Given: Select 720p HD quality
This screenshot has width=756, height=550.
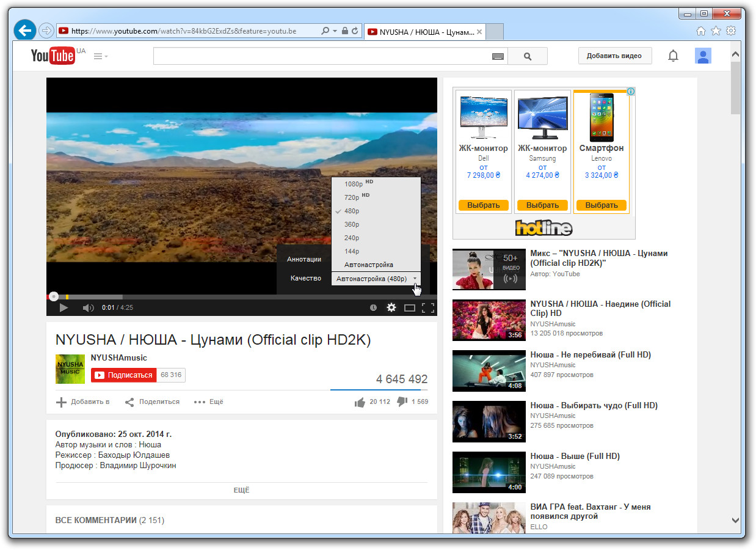Looking at the screenshot, I should [x=376, y=197].
